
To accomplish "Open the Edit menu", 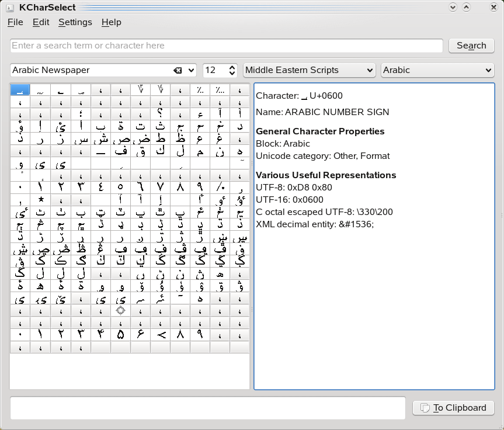I will point(41,22).
